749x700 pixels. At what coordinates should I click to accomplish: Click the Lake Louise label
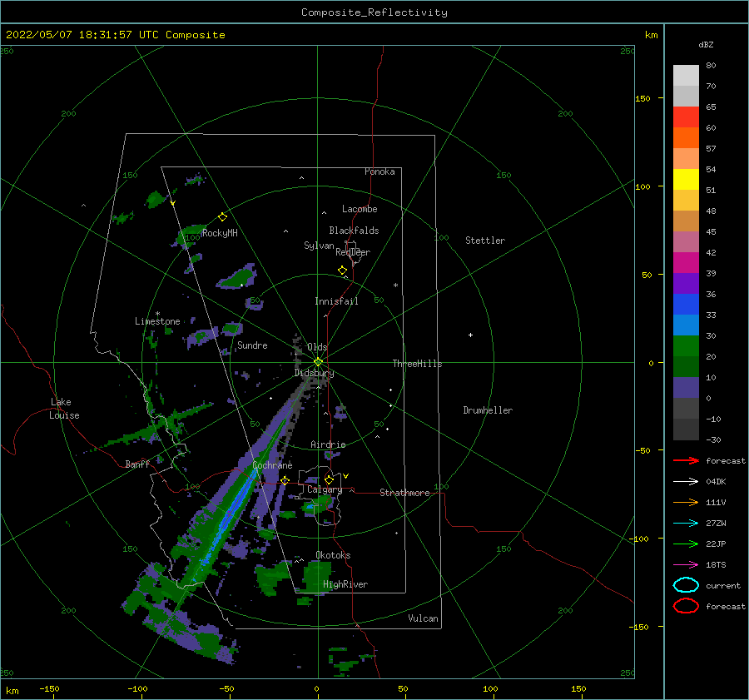tap(64, 409)
